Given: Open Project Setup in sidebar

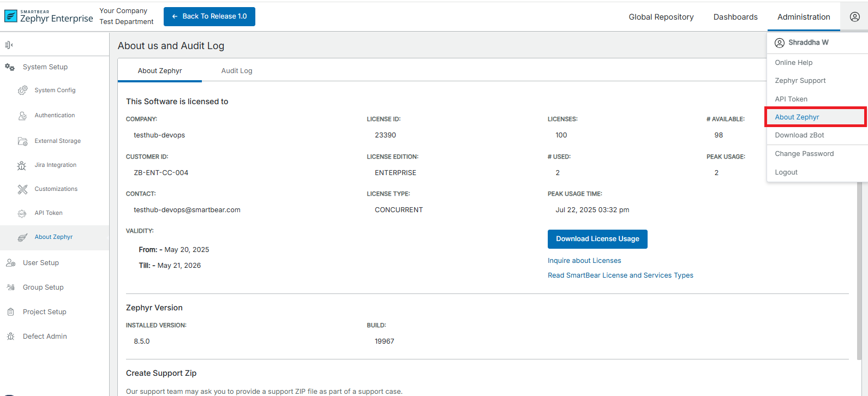Looking at the screenshot, I should pos(44,312).
